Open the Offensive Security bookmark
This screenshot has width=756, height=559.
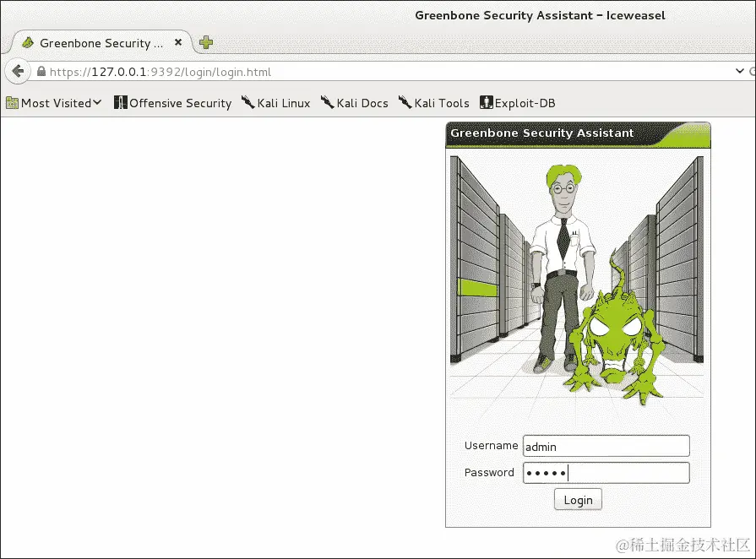(172, 103)
